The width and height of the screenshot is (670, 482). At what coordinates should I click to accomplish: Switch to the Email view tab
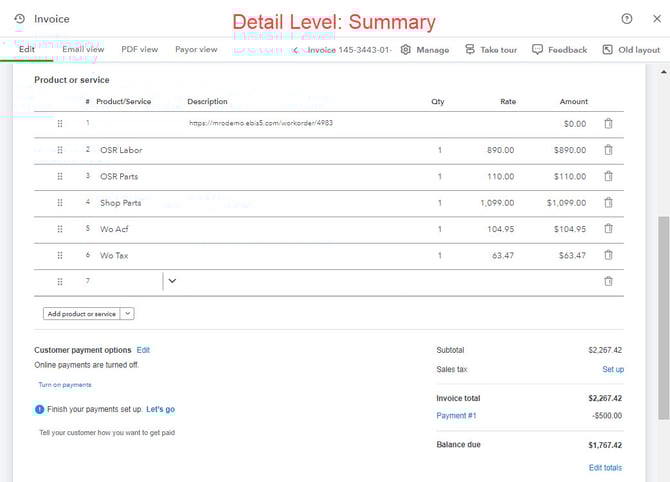[x=83, y=49]
